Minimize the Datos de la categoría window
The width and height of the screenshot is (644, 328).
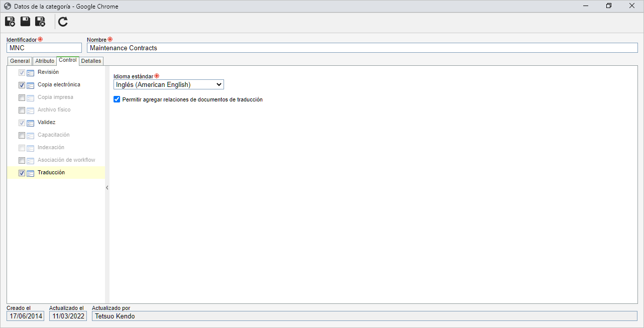coord(586,6)
